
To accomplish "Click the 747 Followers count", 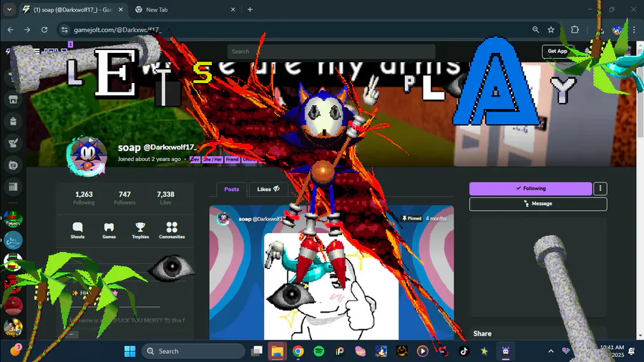I will click(x=125, y=197).
